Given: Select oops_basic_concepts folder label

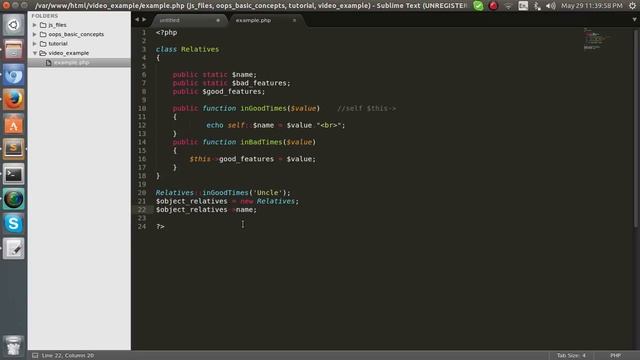Looking at the screenshot, I should [x=76, y=34].
